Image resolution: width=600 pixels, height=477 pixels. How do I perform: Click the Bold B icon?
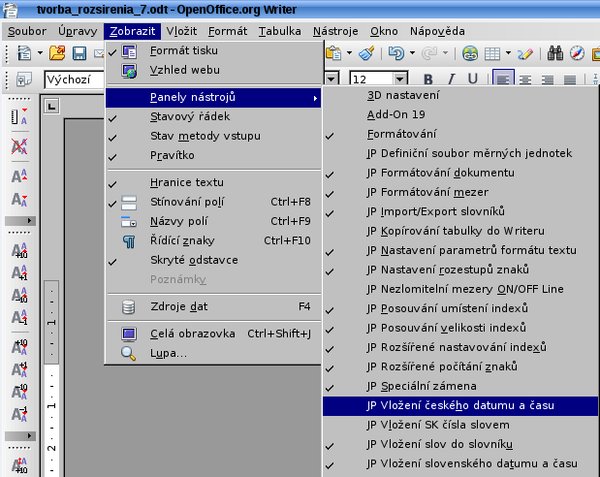tap(428, 79)
